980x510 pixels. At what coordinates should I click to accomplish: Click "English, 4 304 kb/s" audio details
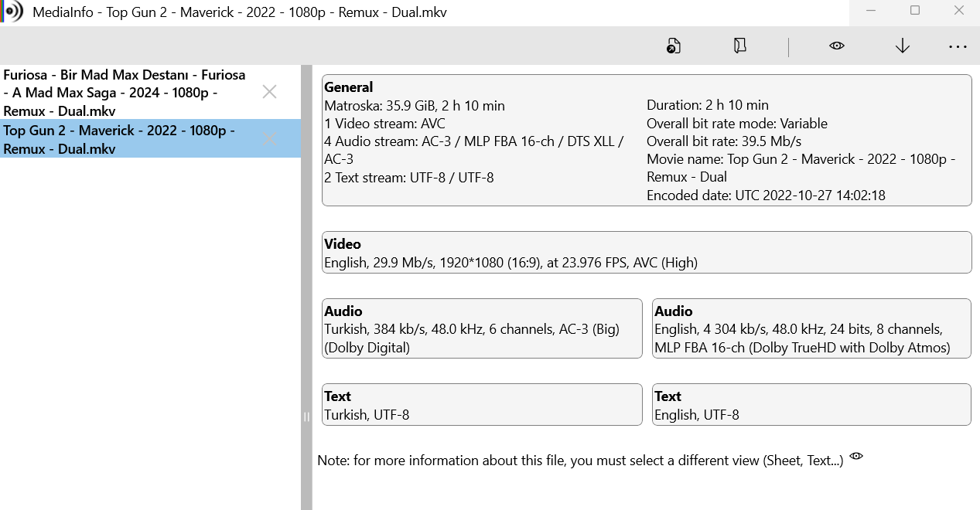pos(802,338)
